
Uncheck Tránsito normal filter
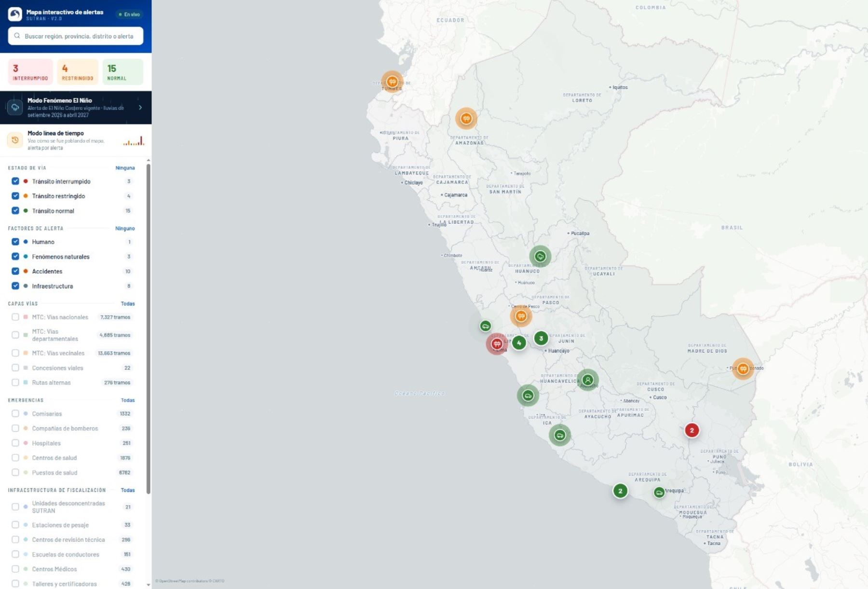[x=15, y=211]
